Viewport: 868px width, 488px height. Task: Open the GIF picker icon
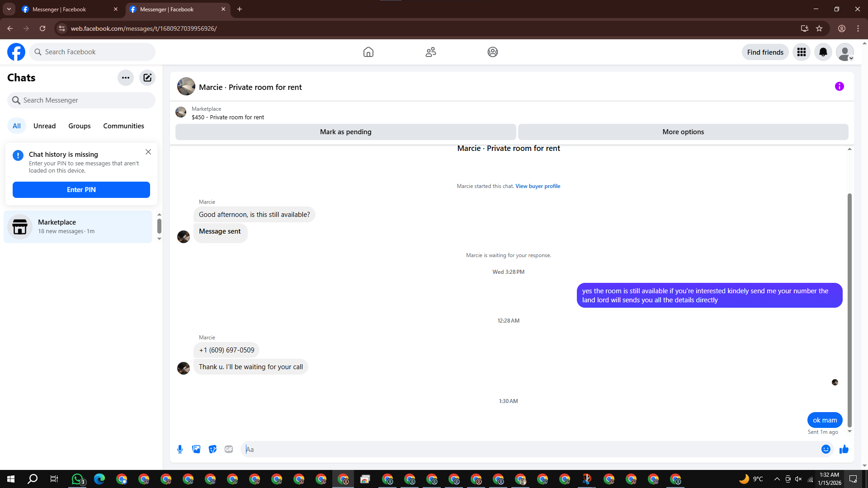[x=229, y=449]
